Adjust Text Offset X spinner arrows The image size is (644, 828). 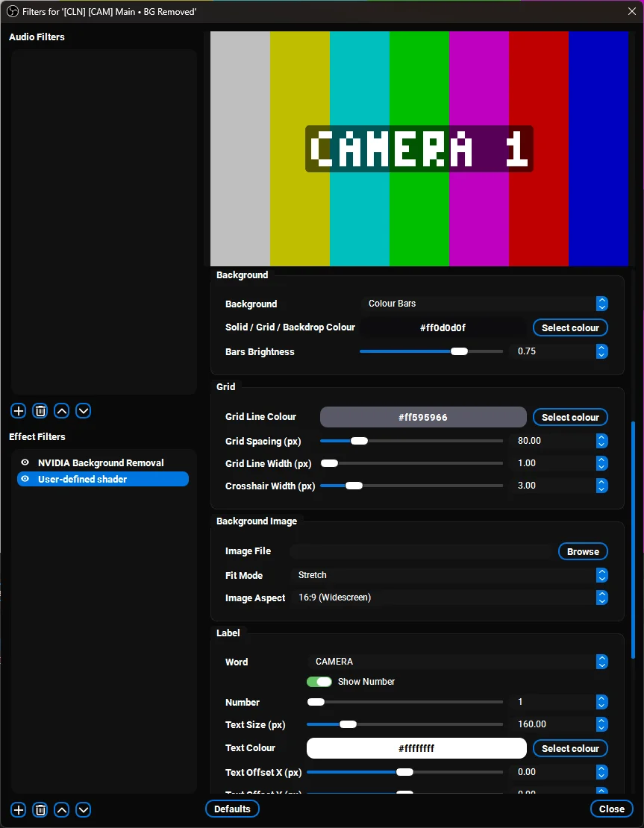[x=601, y=772]
